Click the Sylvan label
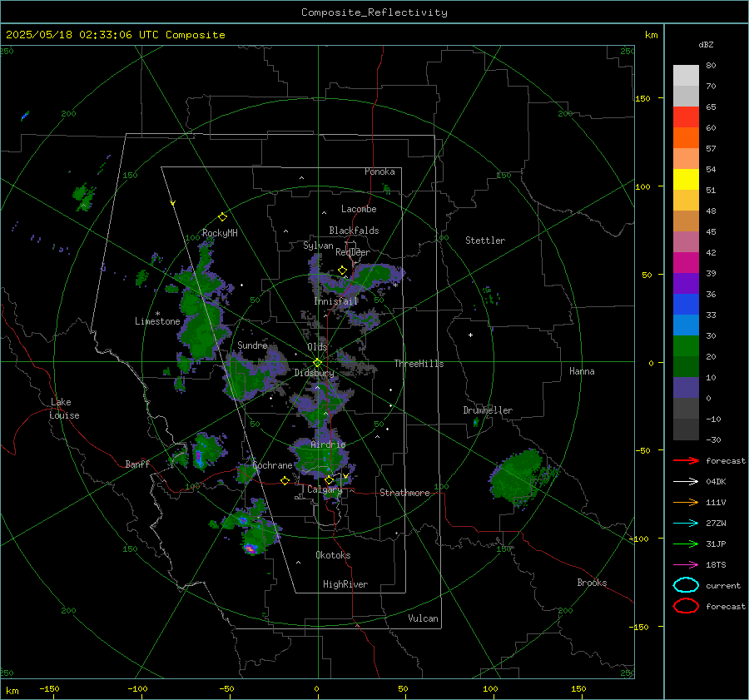 318,246
